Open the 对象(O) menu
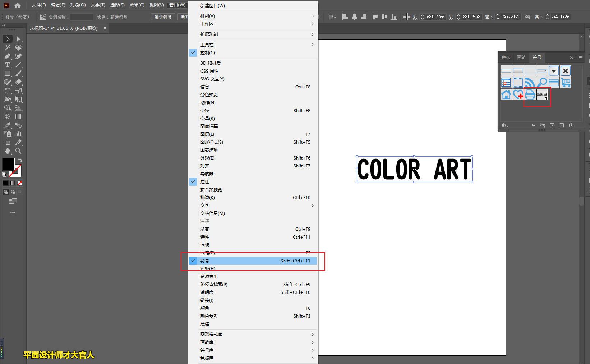 78,5
